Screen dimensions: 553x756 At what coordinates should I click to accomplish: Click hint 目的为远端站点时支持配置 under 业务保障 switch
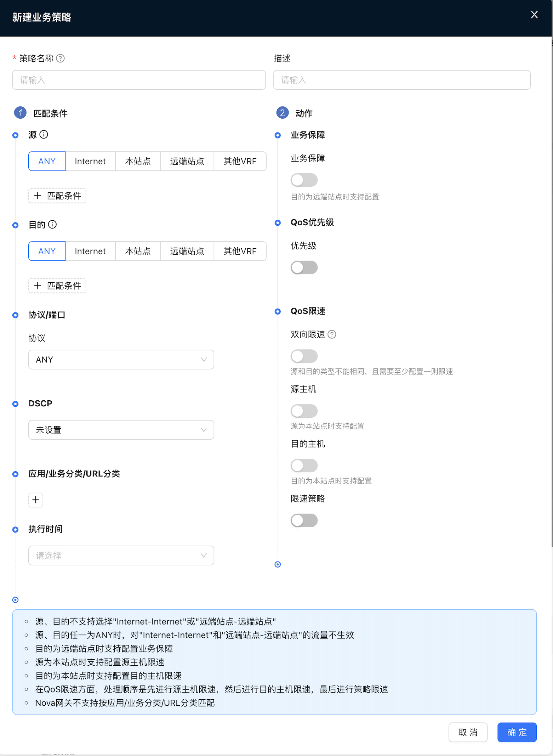click(335, 197)
